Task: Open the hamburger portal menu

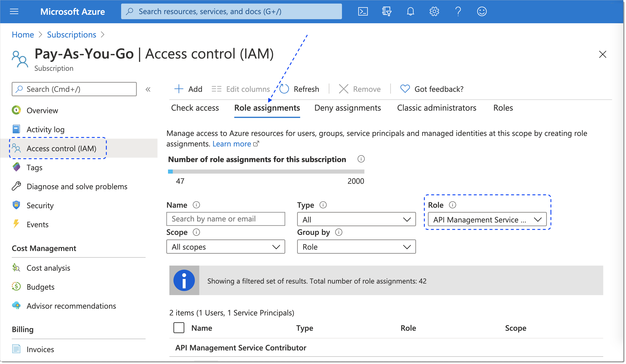Action: click(x=14, y=11)
